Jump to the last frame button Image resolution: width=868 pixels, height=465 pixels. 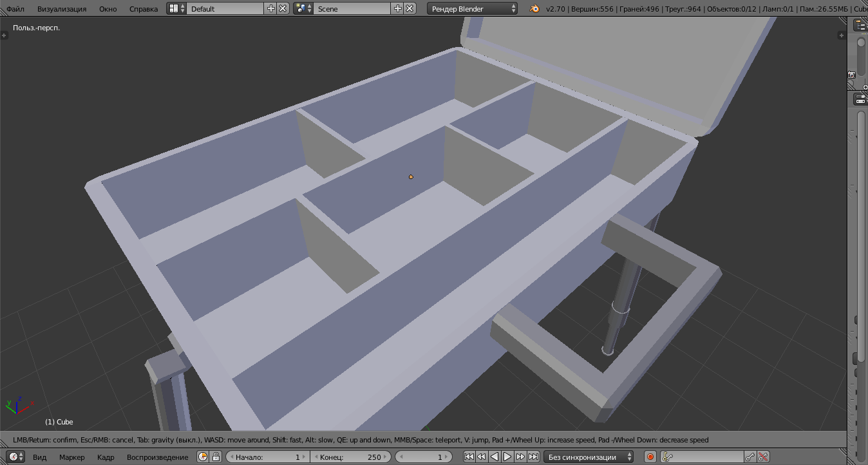click(533, 457)
